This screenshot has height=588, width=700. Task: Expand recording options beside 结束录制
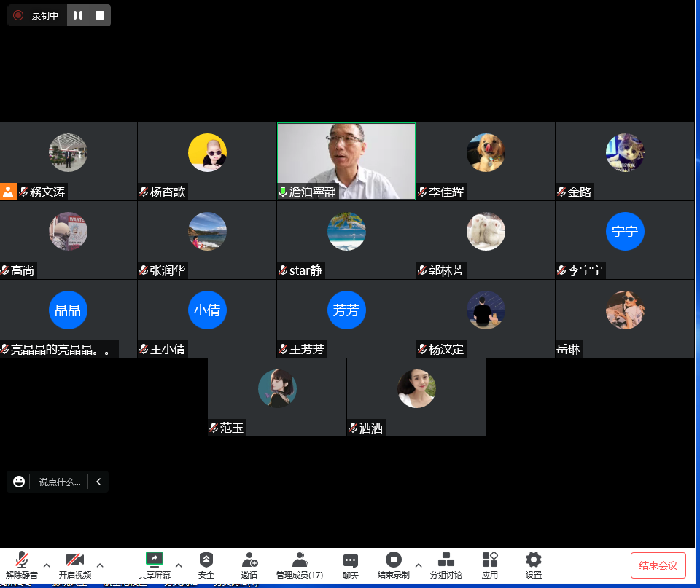(418, 565)
